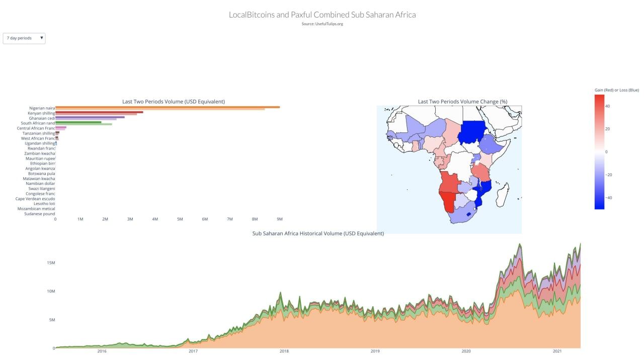Click the red Angola region on map
644x358 pixels.
[x=449, y=182]
